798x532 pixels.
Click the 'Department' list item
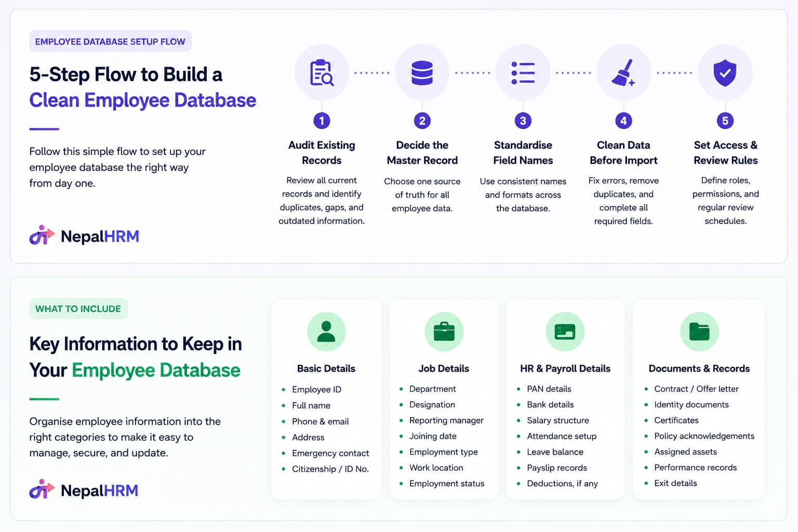click(432, 389)
